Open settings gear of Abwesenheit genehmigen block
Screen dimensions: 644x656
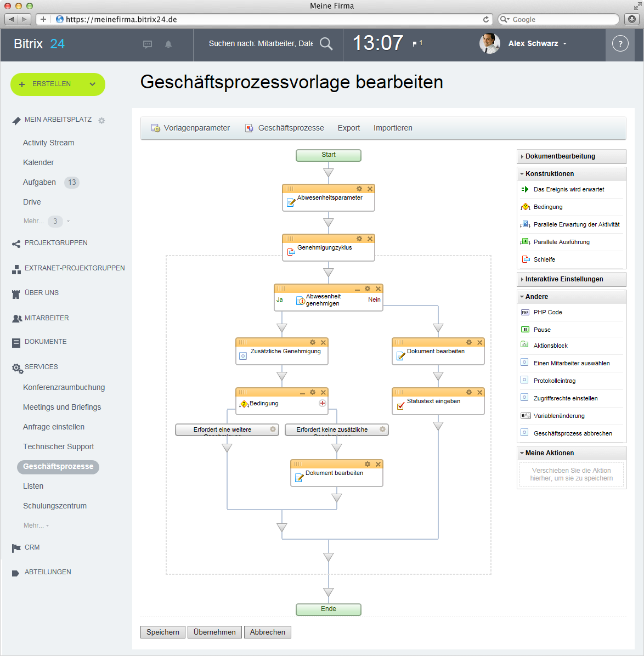point(368,289)
